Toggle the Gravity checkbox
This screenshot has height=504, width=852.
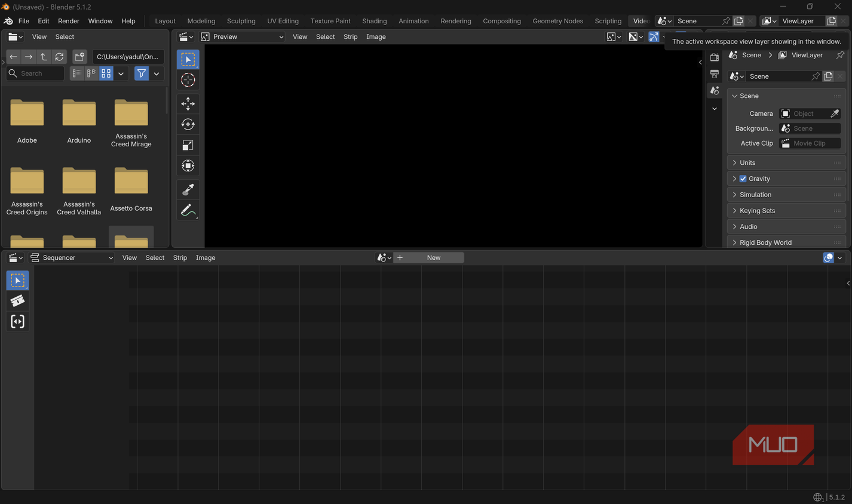click(x=743, y=179)
